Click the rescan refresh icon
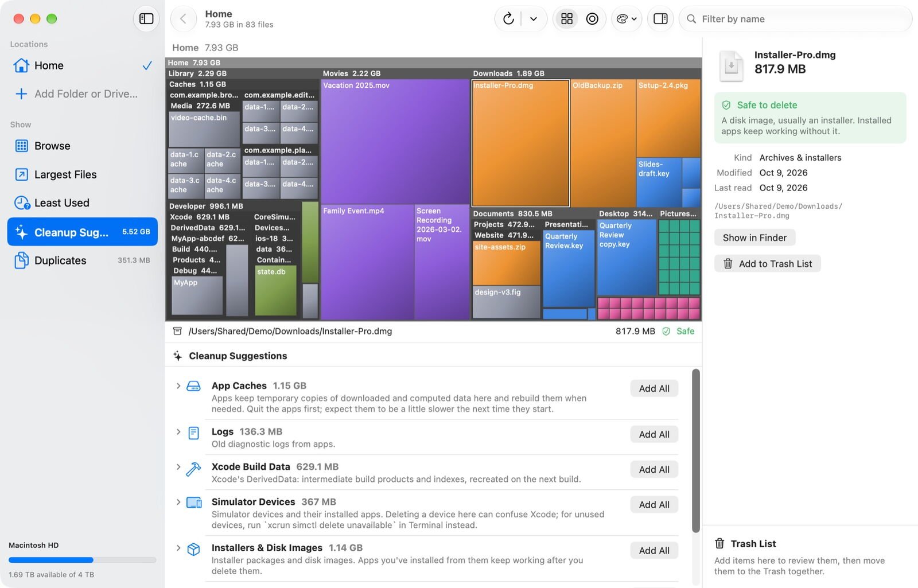Viewport: 918px width, 588px height. (x=508, y=19)
